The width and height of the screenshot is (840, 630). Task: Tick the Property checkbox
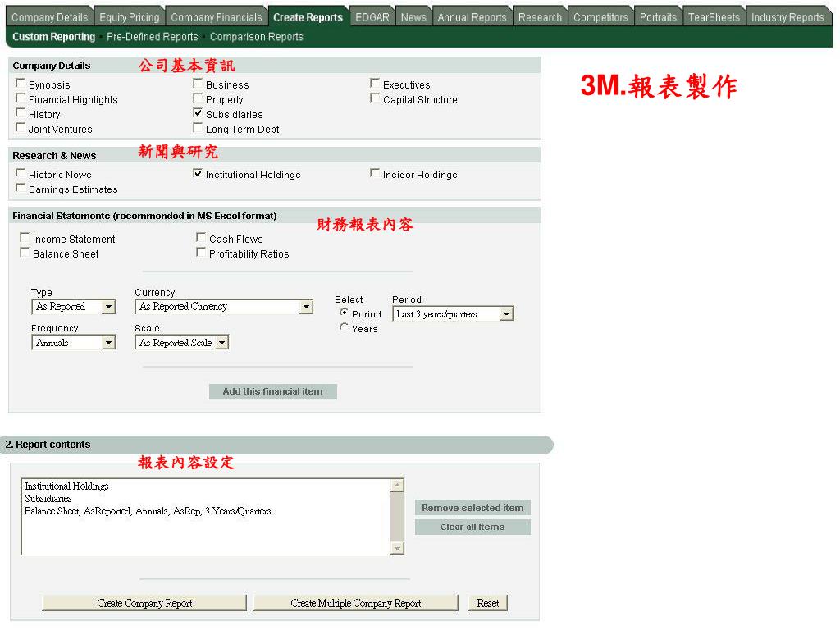198,98
